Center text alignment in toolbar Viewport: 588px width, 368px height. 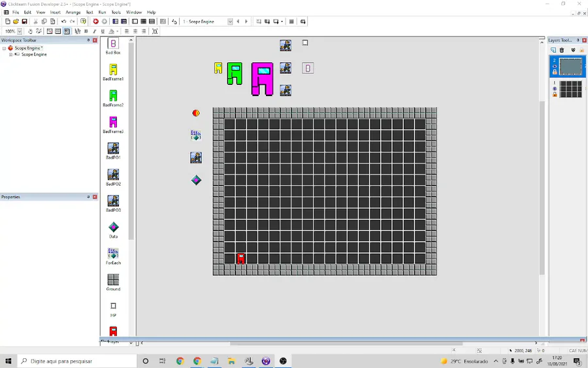[x=135, y=31]
